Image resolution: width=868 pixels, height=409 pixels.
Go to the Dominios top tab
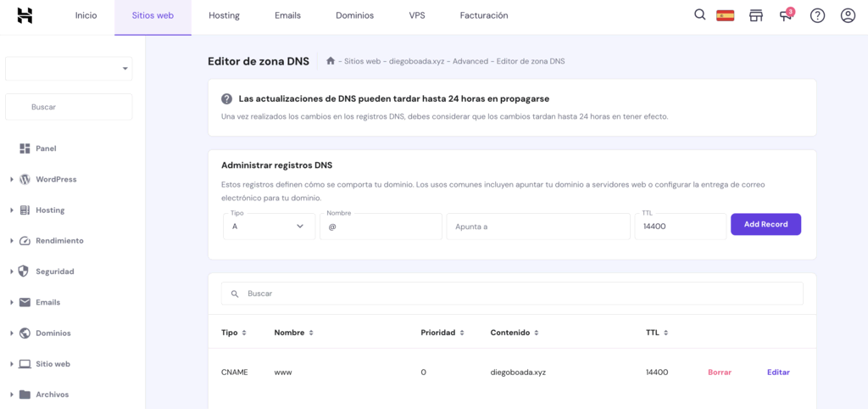(x=354, y=15)
